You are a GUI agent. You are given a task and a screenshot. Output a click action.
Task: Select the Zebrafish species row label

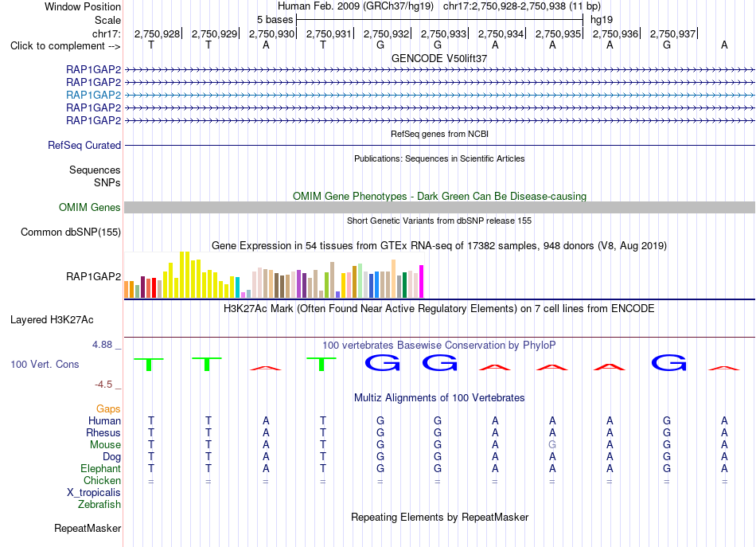[99, 505]
